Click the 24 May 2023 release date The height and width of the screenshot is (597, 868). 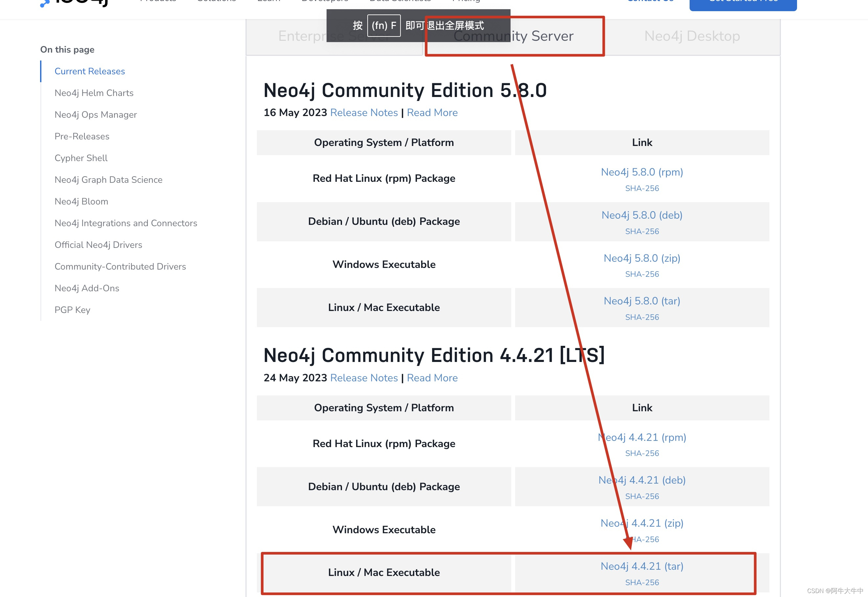[295, 378]
